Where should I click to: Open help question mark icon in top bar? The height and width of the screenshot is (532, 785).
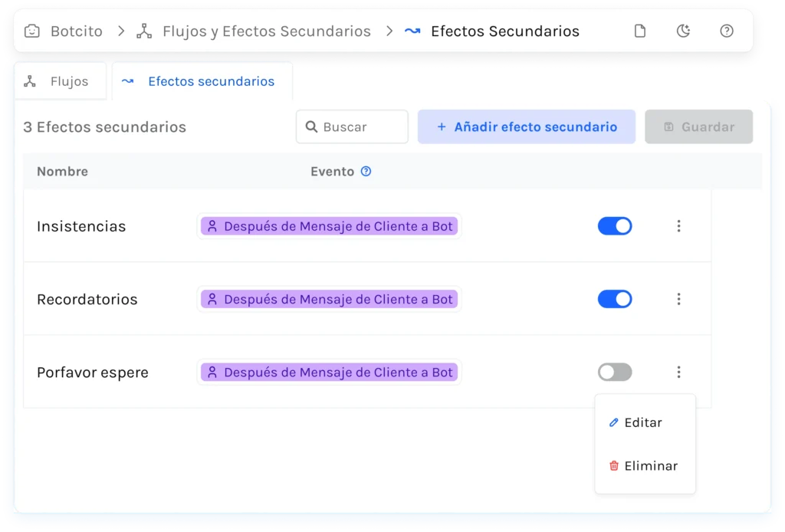(727, 31)
